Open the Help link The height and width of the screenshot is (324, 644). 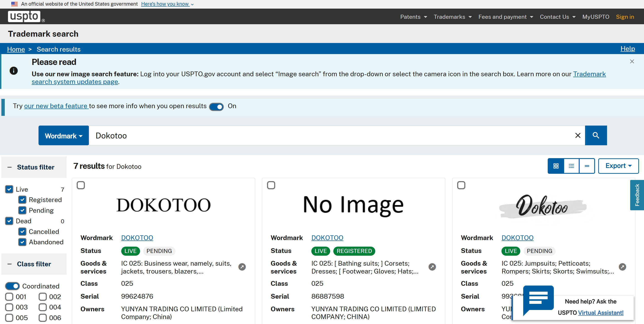point(627,49)
